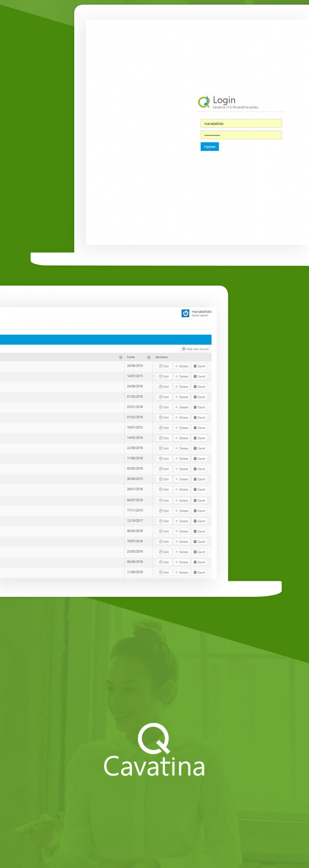
Task: Edit the 14/07/2015 record
Action: tap(164, 377)
